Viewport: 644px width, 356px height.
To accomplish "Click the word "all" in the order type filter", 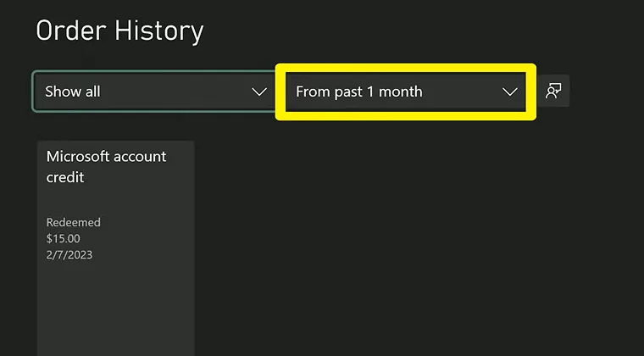I will [x=92, y=92].
